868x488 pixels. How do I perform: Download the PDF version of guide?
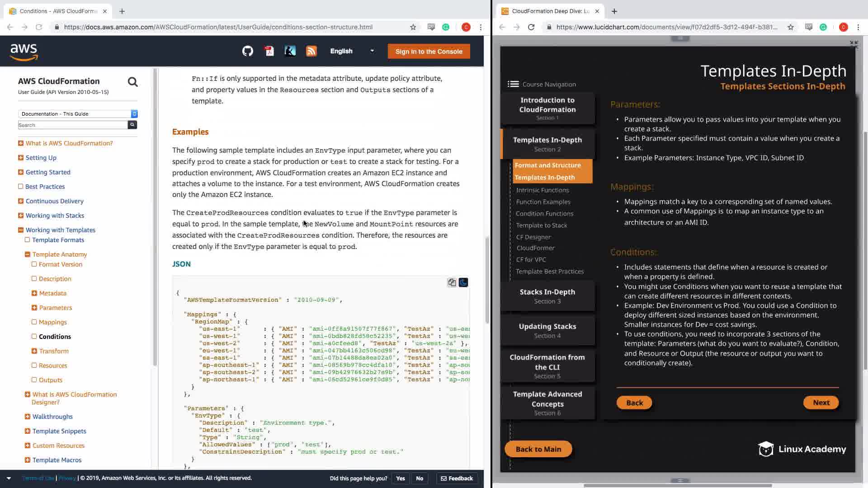(x=269, y=51)
